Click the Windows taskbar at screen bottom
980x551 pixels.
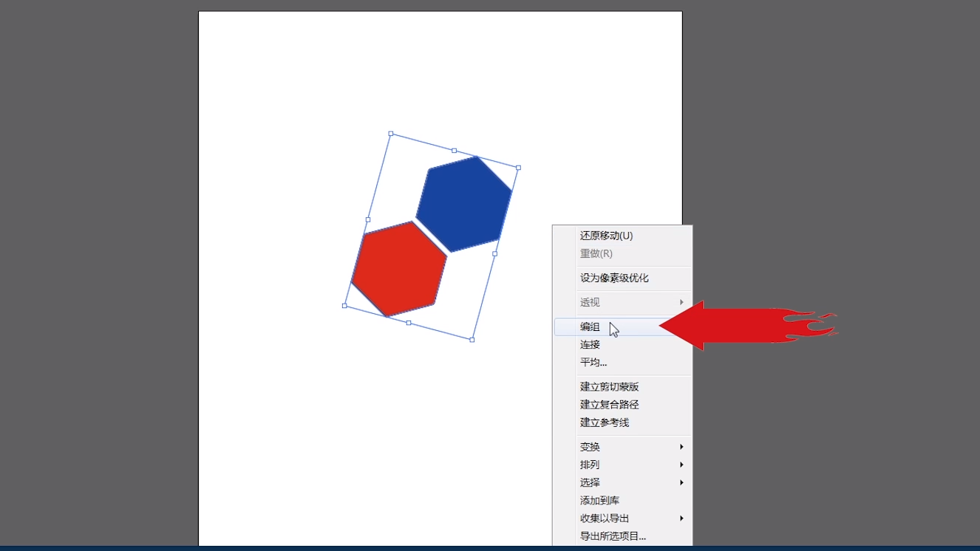pos(490,549)
